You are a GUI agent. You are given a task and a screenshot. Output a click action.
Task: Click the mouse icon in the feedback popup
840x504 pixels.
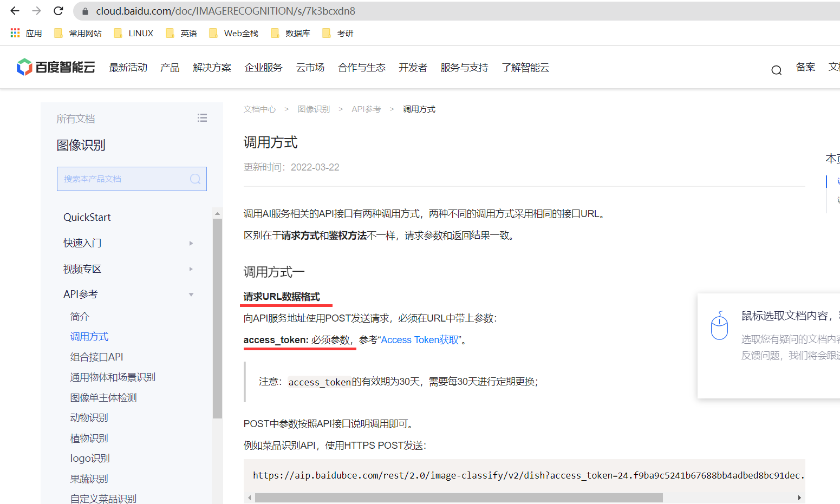point(719,325)
